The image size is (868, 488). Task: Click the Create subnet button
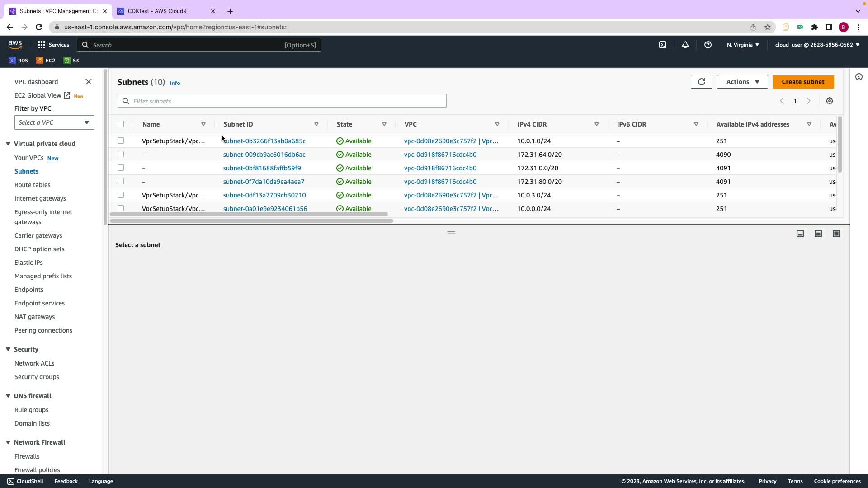click(803, 82)
